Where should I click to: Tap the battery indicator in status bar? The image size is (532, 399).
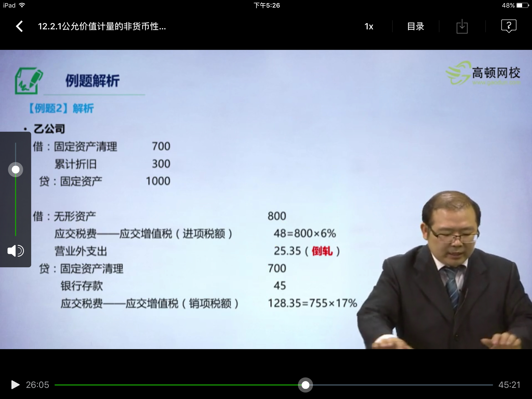pyautogui.click(x=523, y=5)
